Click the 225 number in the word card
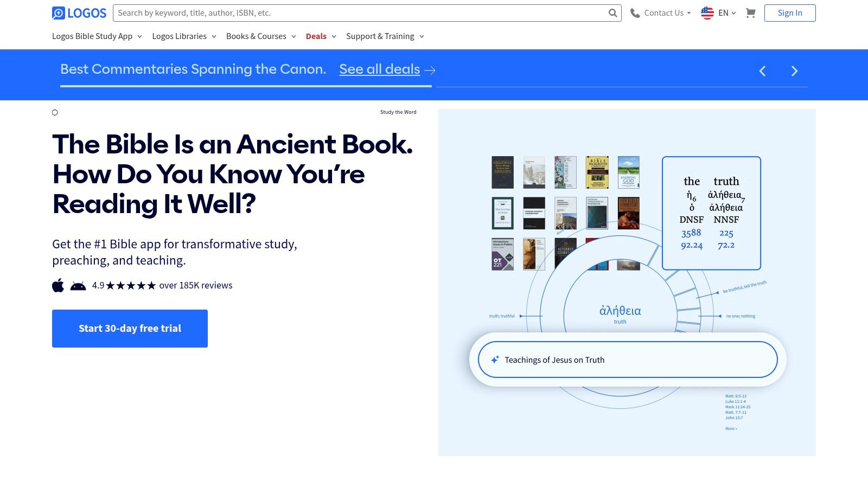This screenshot has width=868, height=488. click(726, 233)
